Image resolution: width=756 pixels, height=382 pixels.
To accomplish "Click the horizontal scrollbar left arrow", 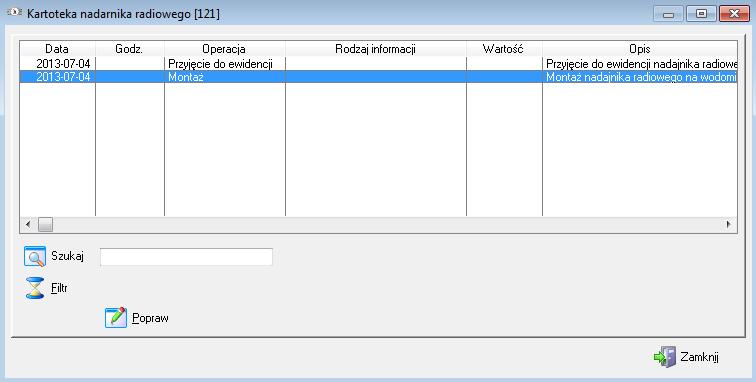I will pyautogui.click(x=28, y=224).
